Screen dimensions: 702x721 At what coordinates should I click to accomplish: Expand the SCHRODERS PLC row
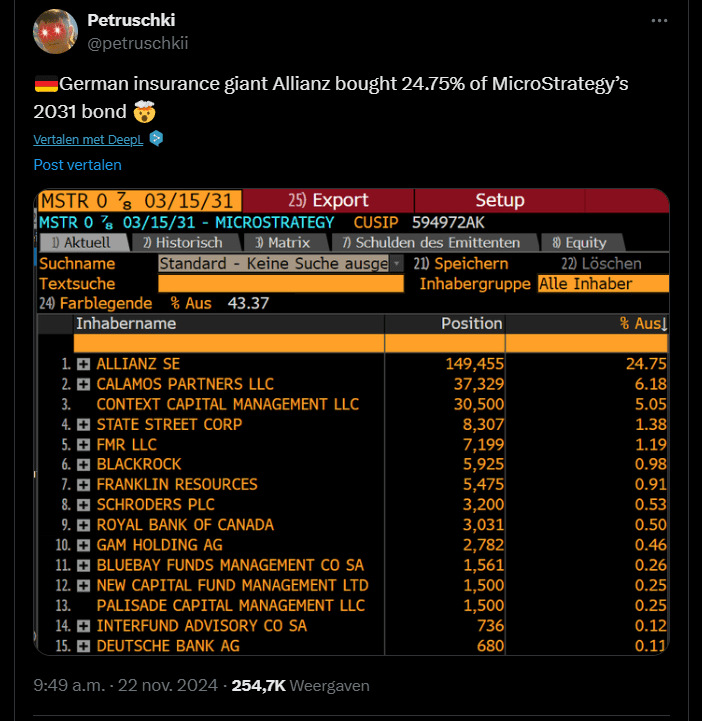click(x=83, y=505)
